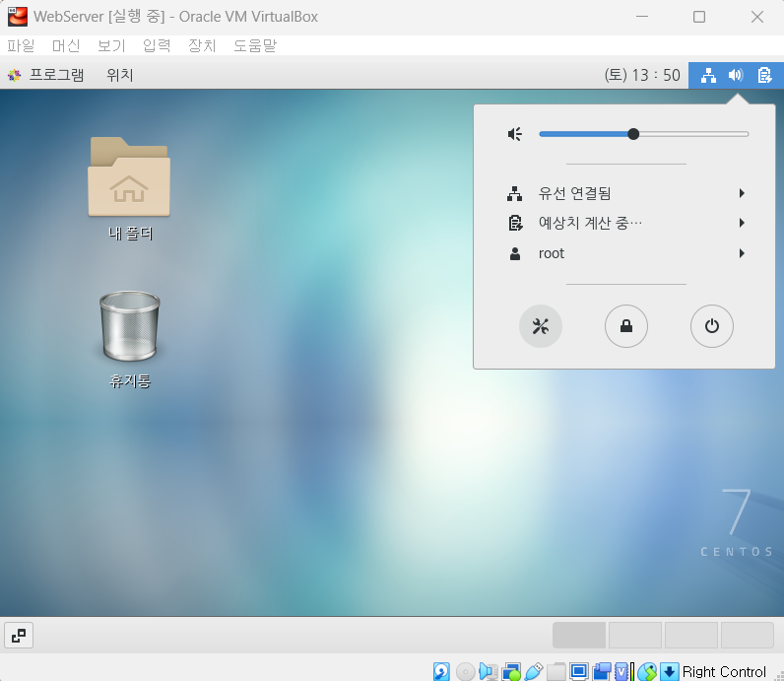
Task: Click the network adapter status icon in VirtualBox bar
Action: 511,671
